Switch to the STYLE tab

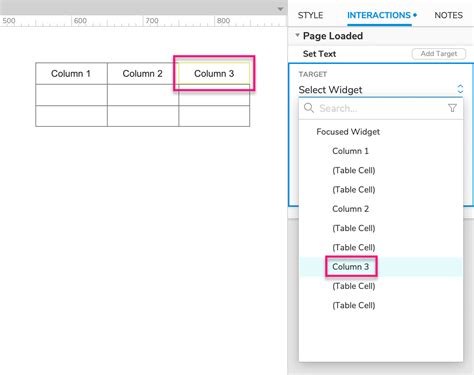click(310, 15)
